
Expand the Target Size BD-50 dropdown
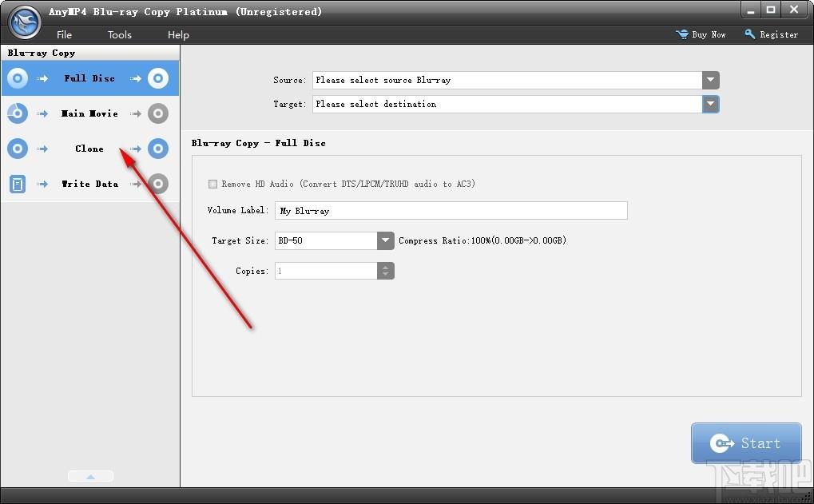coord(385,240)
